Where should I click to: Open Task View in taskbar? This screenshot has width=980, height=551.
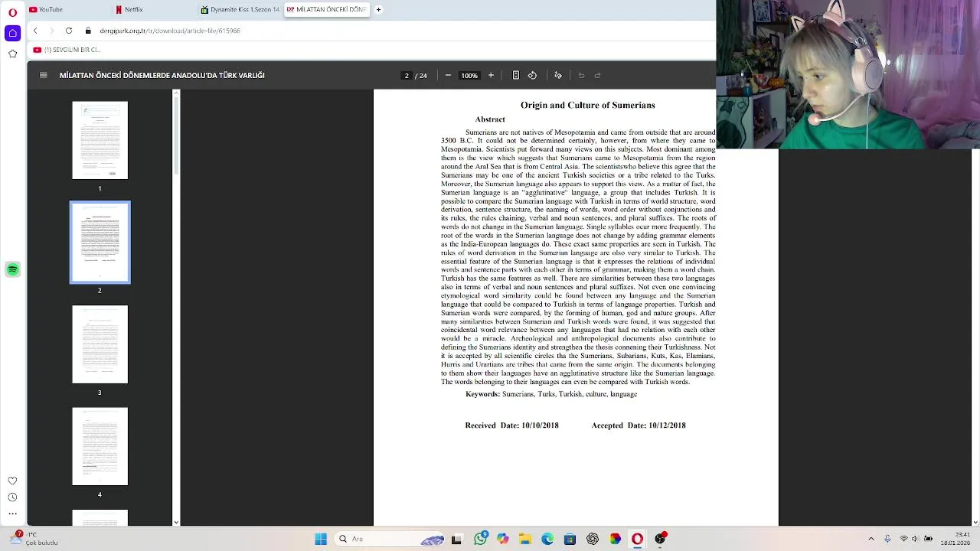click(x=456, y=539)
